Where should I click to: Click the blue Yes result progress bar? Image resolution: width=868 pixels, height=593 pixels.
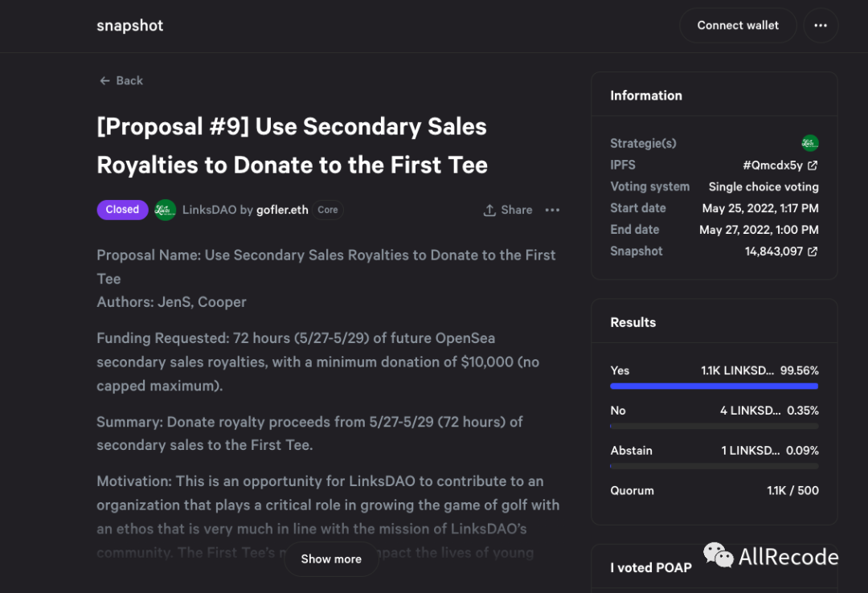pos(714,386)
